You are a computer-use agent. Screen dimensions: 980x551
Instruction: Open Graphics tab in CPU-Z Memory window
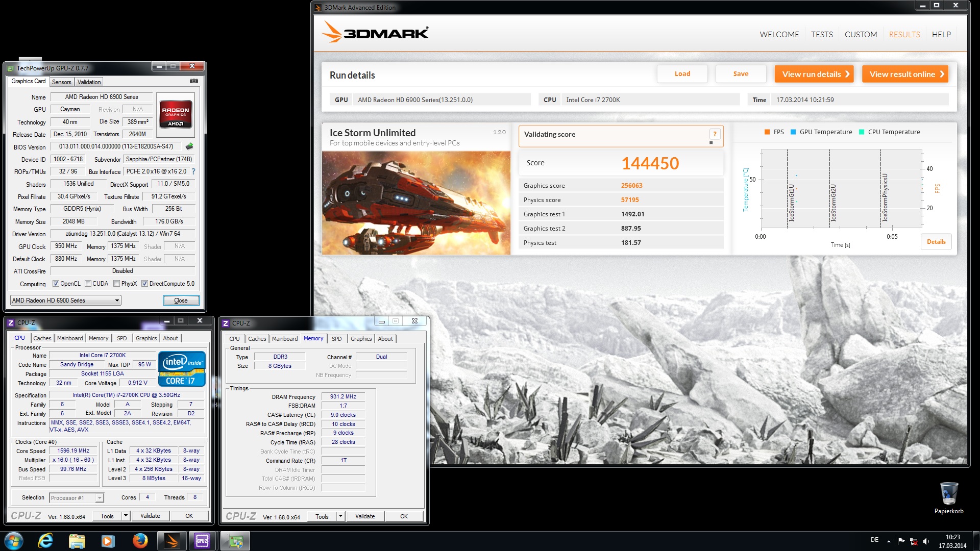(361, 338)
